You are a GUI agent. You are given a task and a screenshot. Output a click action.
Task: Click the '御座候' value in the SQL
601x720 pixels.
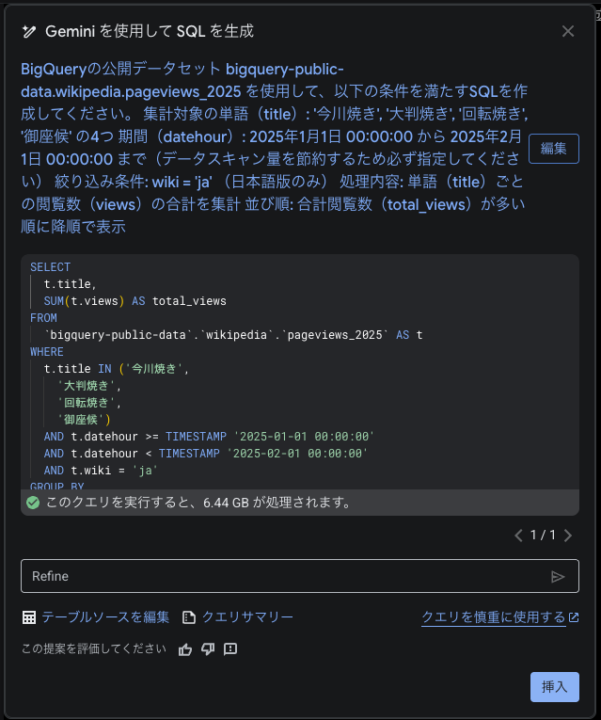point(80,420)
